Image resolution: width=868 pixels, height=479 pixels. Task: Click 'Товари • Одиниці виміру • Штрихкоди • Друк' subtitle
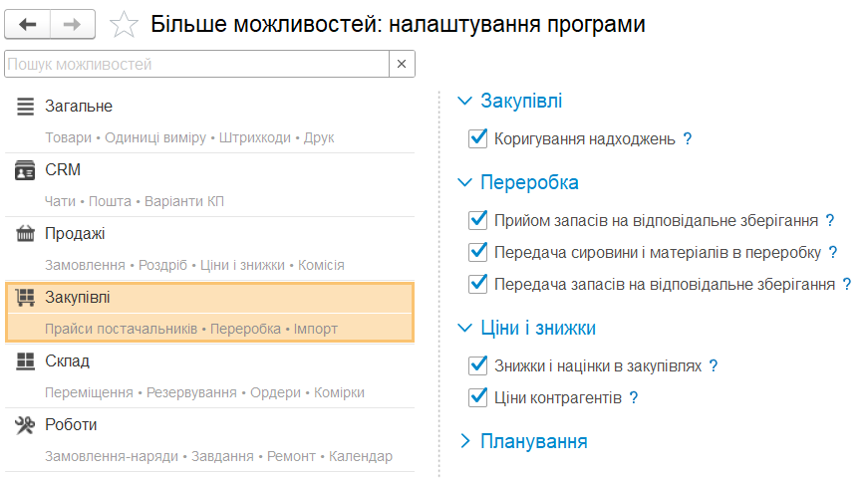(x=189, y=137)
